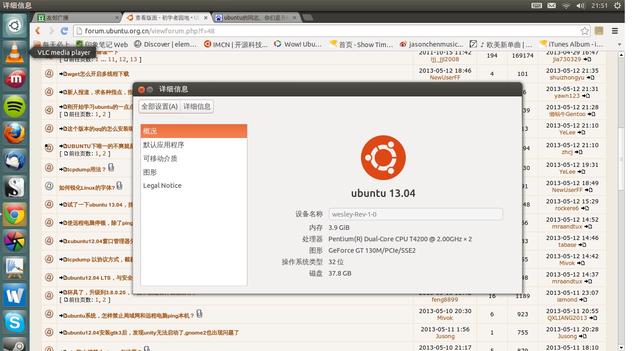Screen dimensions: 644x351
Task: Select Legal Notice in the sidebar
Action: click(193, 186)
